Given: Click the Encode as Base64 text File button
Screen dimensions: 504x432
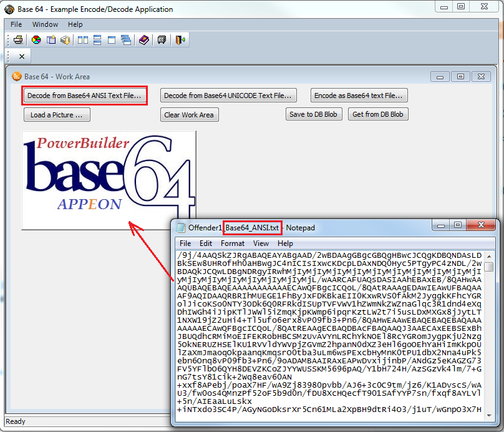Looking at the screenshot, I should tap(359, 95).
